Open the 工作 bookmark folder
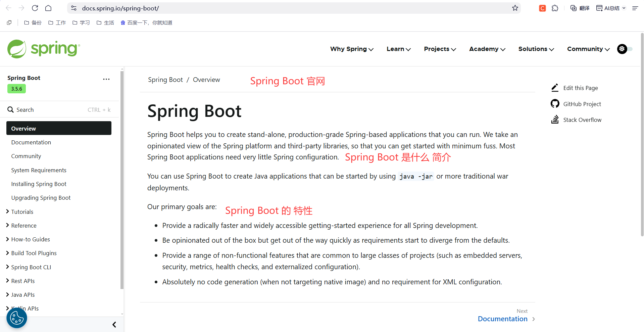644x332 pixels. pos(57,22)
